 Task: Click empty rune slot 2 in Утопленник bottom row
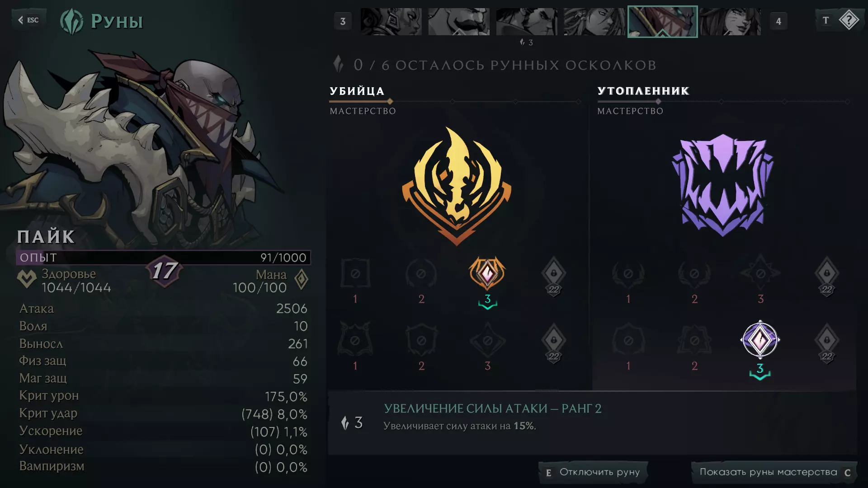coord(694,340)
